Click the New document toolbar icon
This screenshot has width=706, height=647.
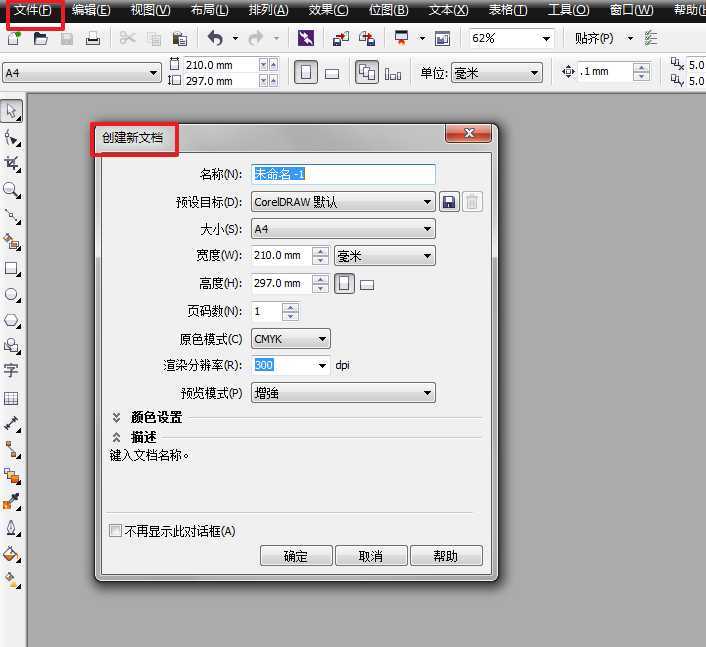pos(14,39)
